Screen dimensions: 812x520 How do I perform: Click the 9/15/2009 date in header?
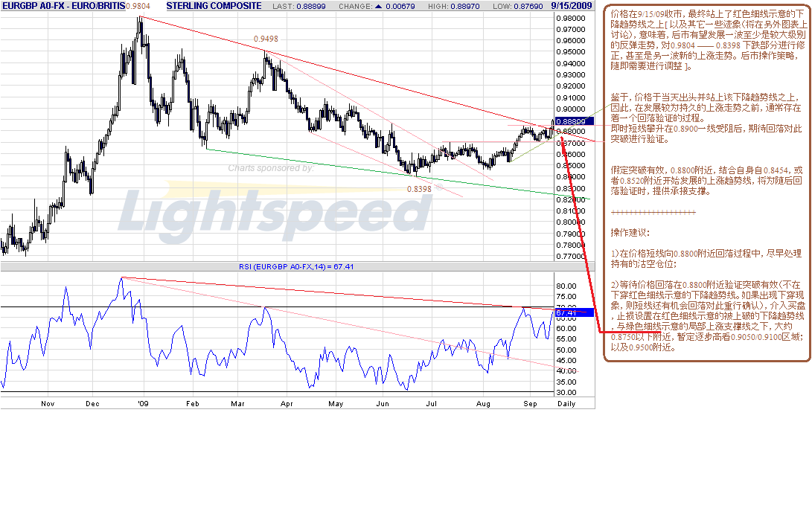click(x=572, y=6)
